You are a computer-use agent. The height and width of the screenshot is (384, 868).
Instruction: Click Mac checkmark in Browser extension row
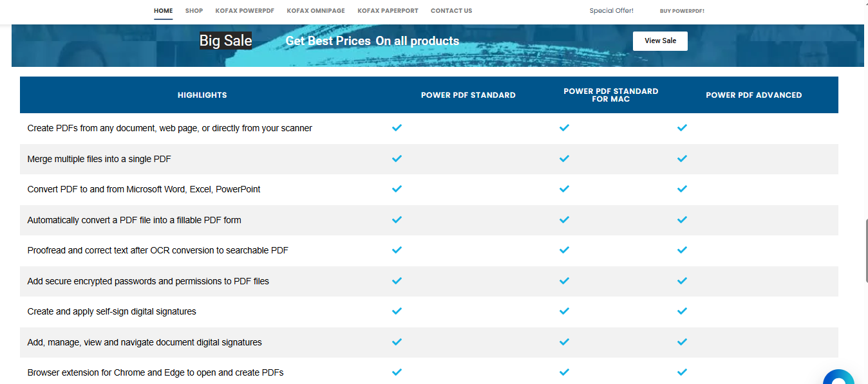click(565, 372)
